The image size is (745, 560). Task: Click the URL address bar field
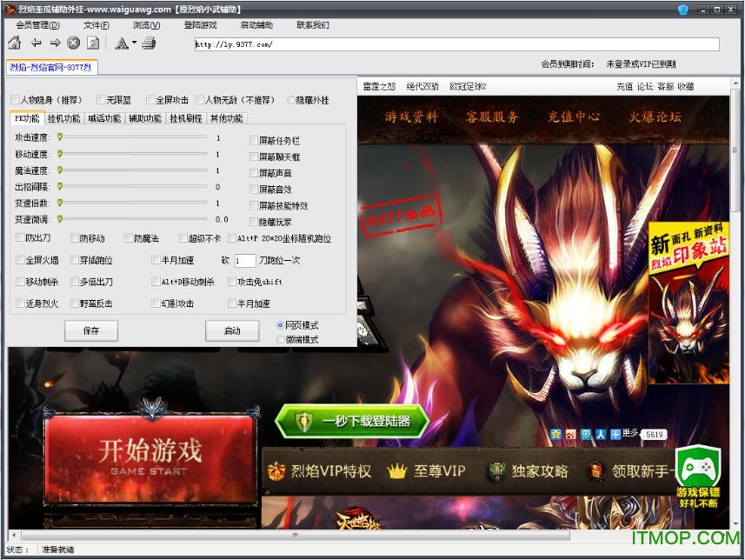coord(456,44)
